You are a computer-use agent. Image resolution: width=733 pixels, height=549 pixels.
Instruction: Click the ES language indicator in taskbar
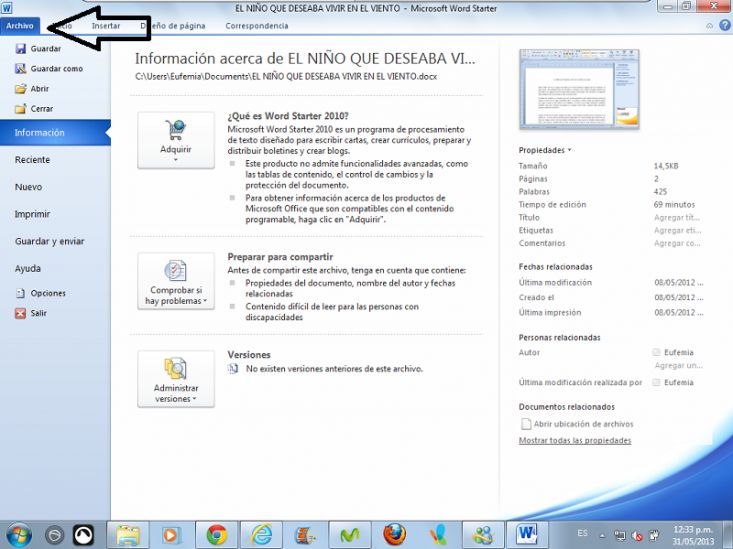(x=582, y=533)
